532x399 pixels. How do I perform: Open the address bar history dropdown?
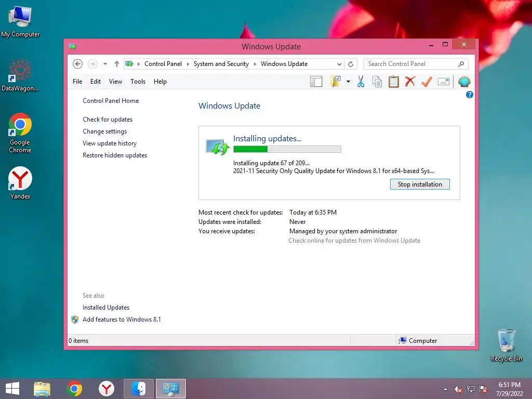[339, 64]
